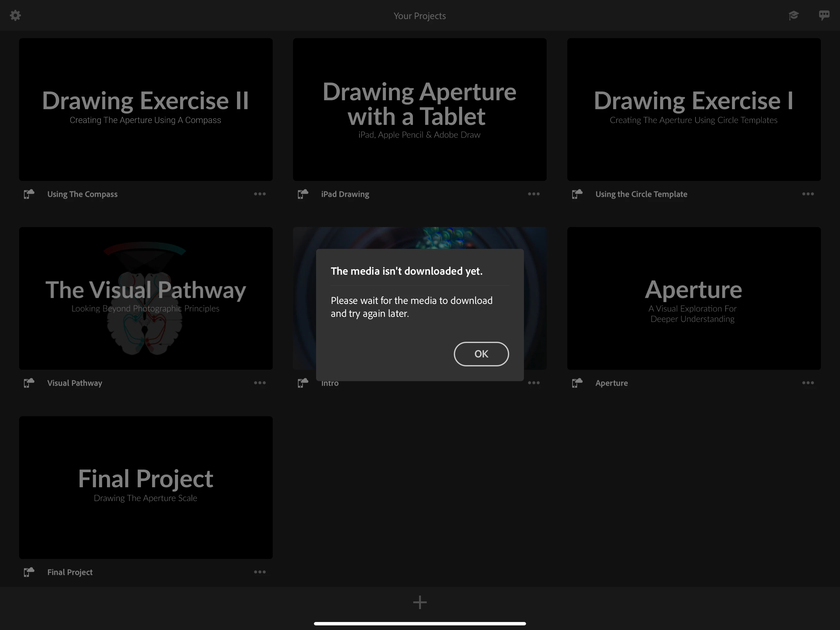The width and height of the screenshot is (840, 630).
Task: Open three-dot menu for Visual Pathway
Action: click(260, 383)
